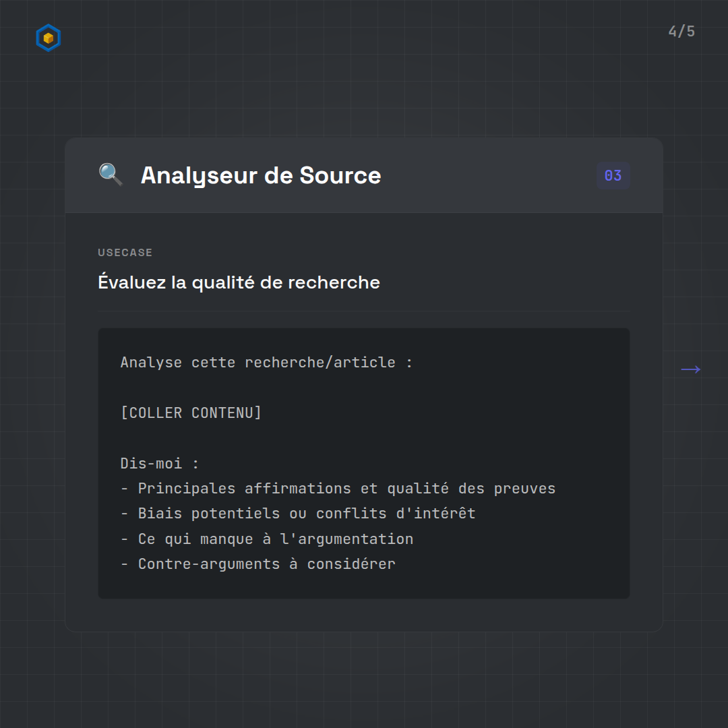Click the word considérer in last bullet
Image resolution: width=728 pixels, height=728 pixels.
351,564
